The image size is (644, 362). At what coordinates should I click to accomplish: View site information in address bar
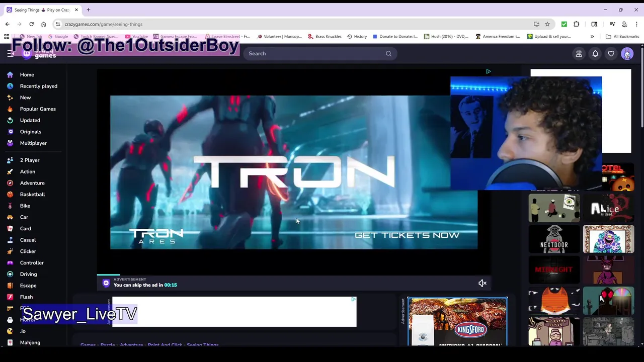(x=58, y=24)
